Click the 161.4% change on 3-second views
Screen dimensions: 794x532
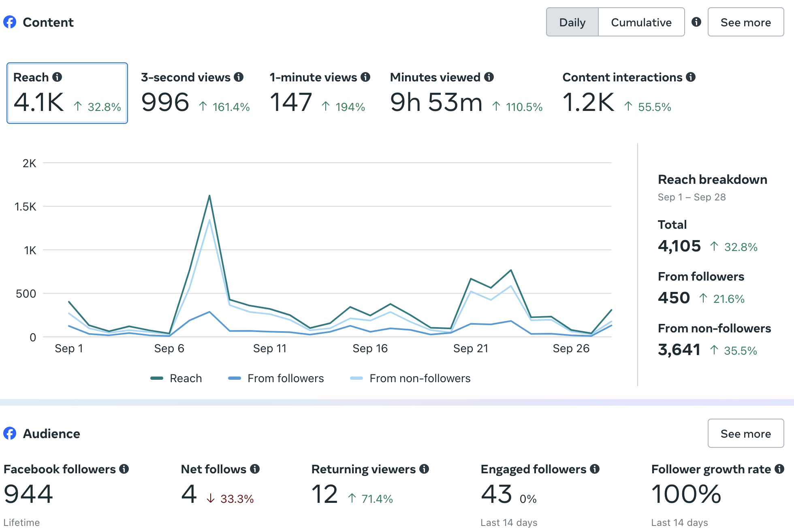click(x=224, y=107)
